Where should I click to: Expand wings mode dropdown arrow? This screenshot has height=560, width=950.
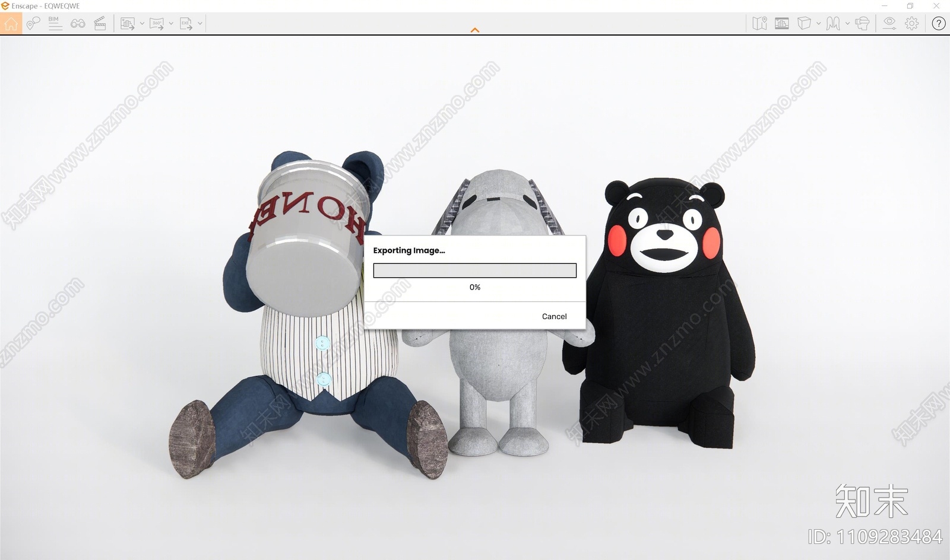point(847,24)
